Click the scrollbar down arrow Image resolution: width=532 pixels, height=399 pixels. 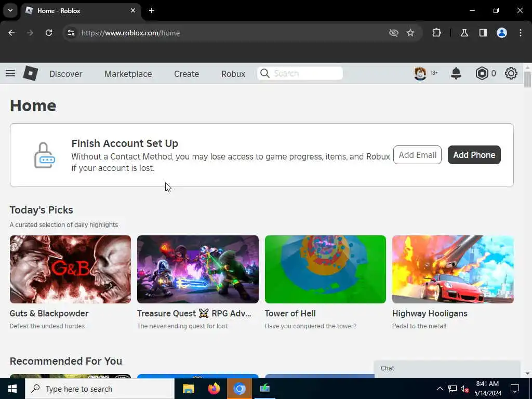tap(527, 374)
